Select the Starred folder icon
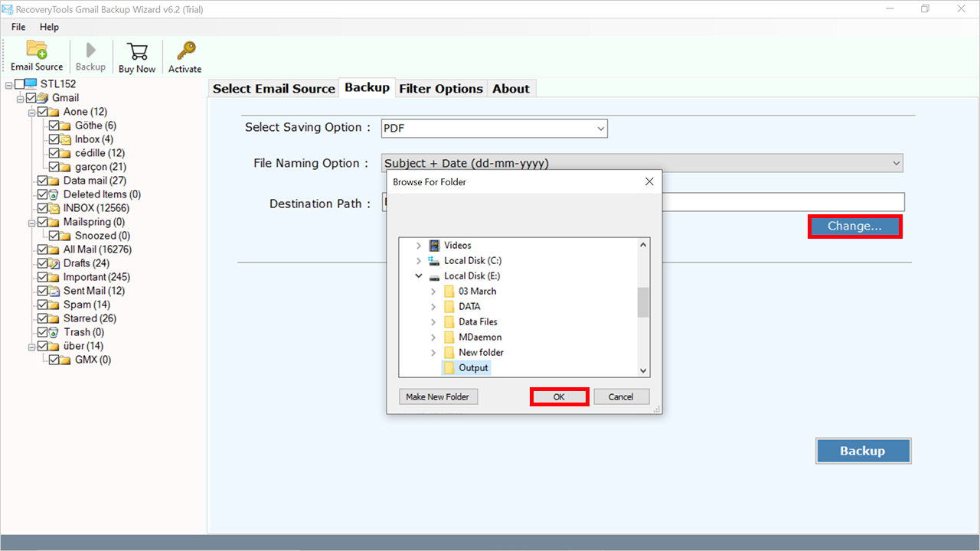Image resolution: width=980 pixels, height=551 pixels. [x=54, y=318]
